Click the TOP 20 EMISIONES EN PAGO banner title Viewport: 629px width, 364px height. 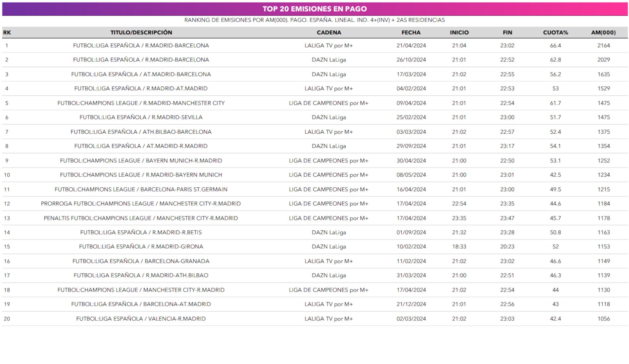(x=314, y=9)
